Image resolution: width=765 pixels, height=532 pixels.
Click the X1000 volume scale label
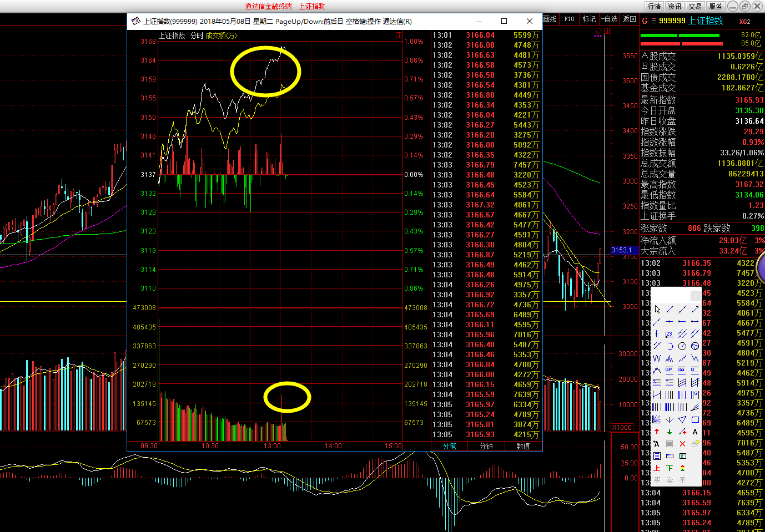coord(622,427)
